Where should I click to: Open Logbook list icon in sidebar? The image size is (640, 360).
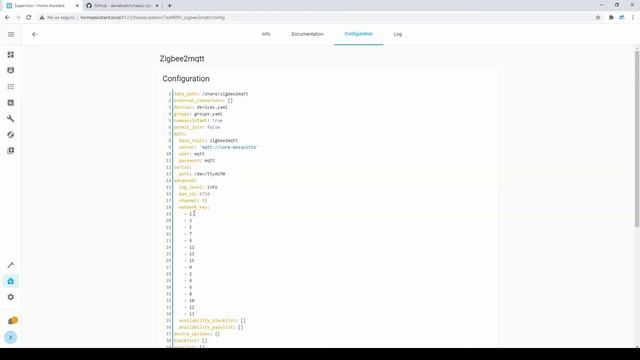(11, 87)
